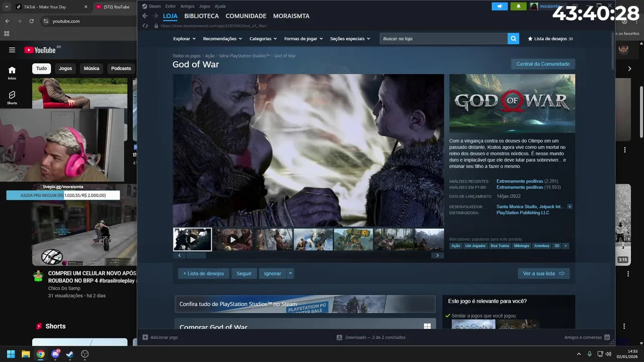This screenshot has width=644, height=362.
Task: Reload the Steam store page
Action: [x=145, y=26]
